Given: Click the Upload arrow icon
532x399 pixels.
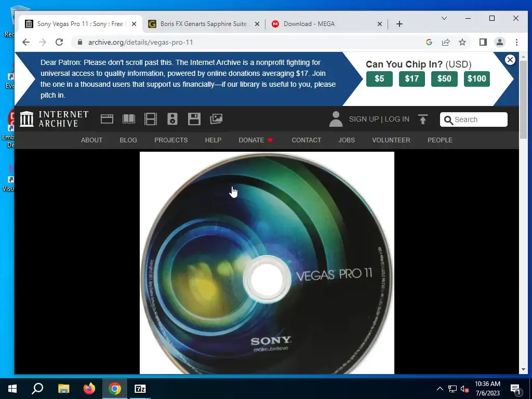Looking at the screenshot, I should pyautogui.click(x=423, y=119).
